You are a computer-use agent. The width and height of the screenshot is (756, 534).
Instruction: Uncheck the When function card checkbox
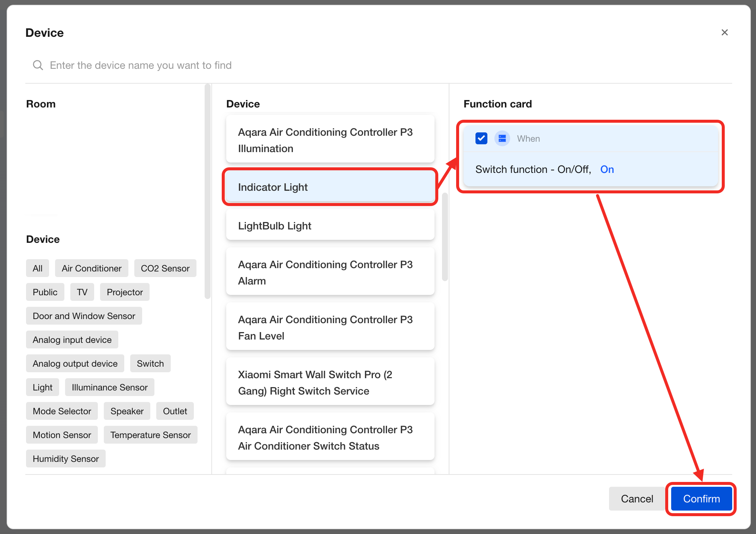point(481,138)
